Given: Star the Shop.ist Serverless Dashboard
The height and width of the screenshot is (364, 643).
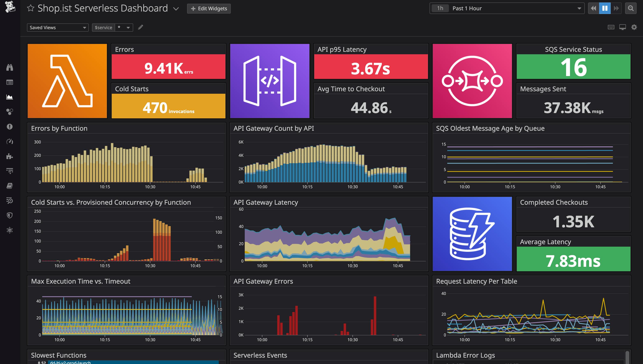Looking at the screenshot, I should click(x=30, y=8).
